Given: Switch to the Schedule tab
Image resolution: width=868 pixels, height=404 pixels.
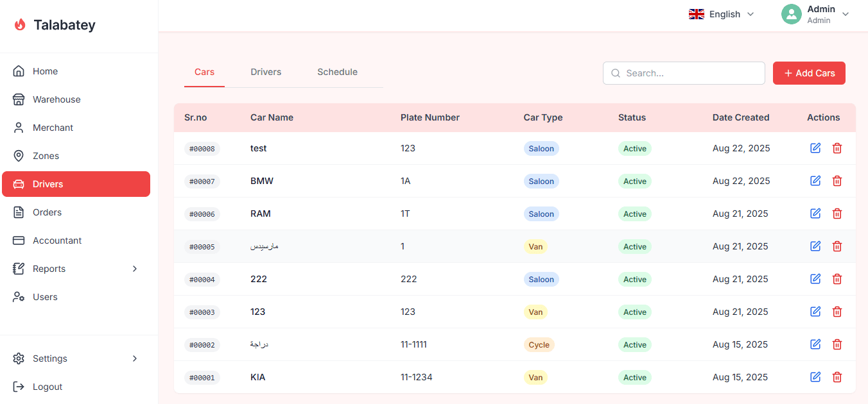Looking at the screenshot, I should 337,72.
